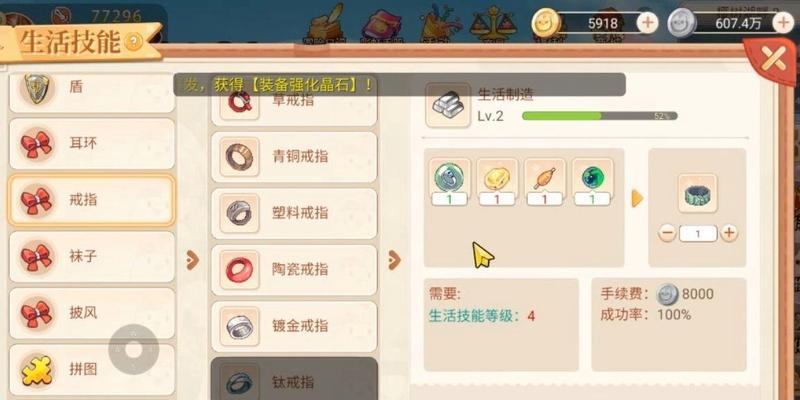The width and height of the screenshot is (800, 400).
Task: Open the crafted ring result icon
Action: point(697,193)
